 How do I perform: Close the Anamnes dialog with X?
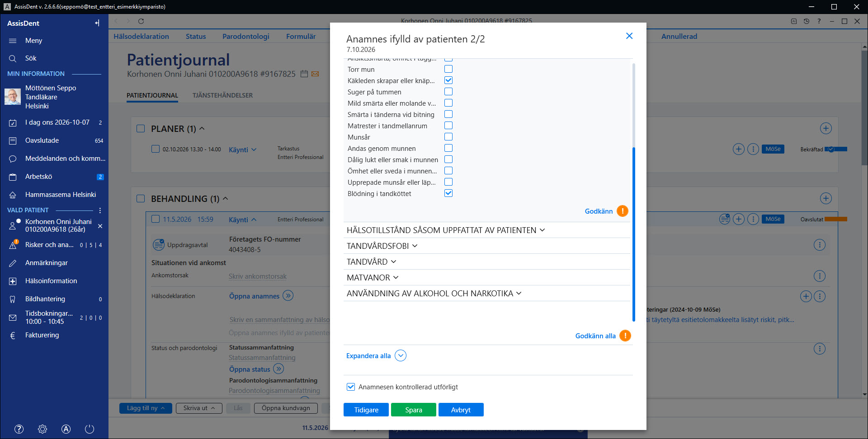629,36
